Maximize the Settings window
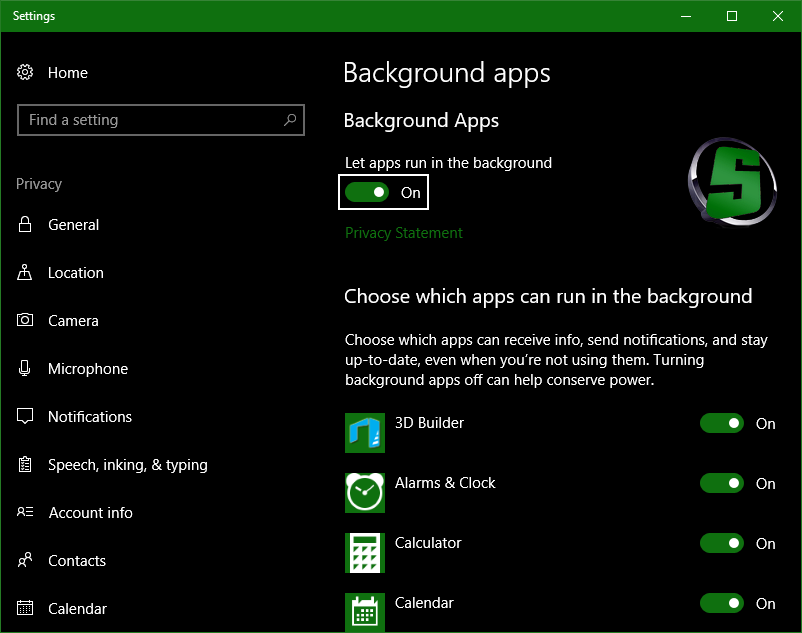 (x=732, y=16)
